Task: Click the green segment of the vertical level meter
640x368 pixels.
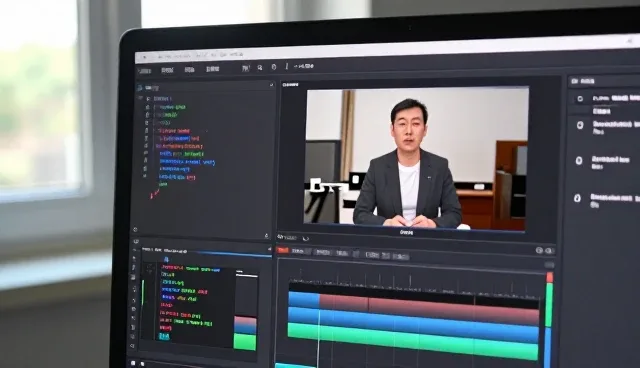Action: point(549,305)
